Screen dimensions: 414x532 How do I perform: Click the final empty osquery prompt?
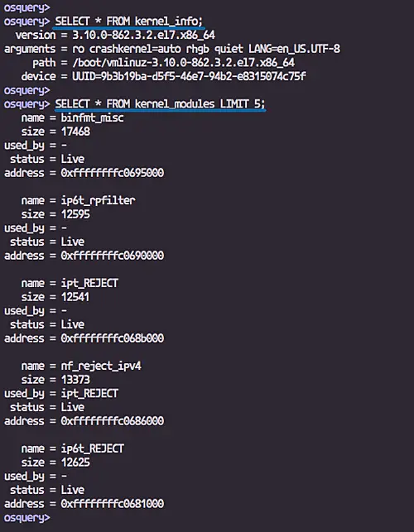[x=26, y=518]
